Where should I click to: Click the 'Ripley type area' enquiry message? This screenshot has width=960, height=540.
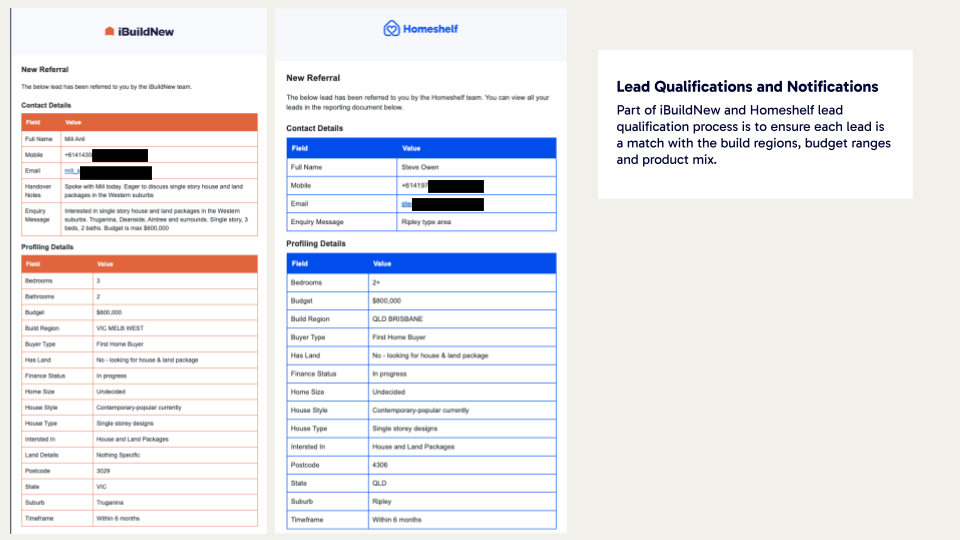point(426,222)
